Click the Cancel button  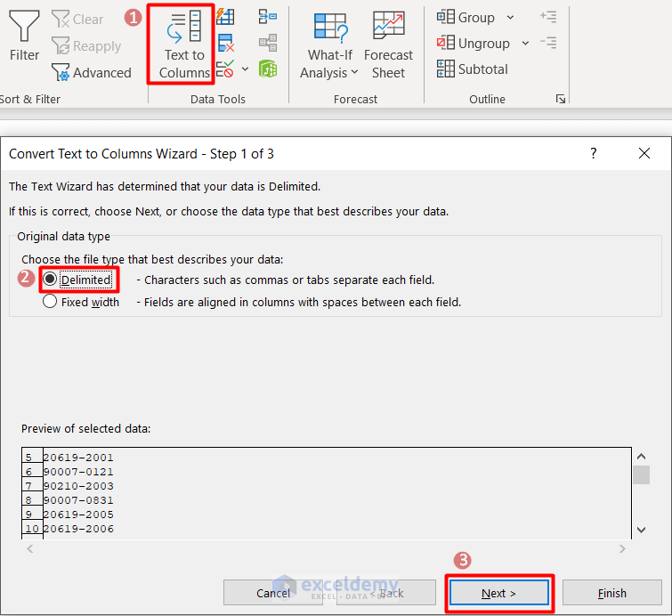(273, 593)
